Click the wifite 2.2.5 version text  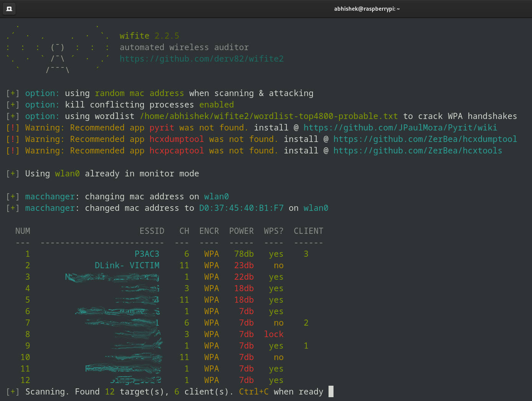tap(149, 35)
